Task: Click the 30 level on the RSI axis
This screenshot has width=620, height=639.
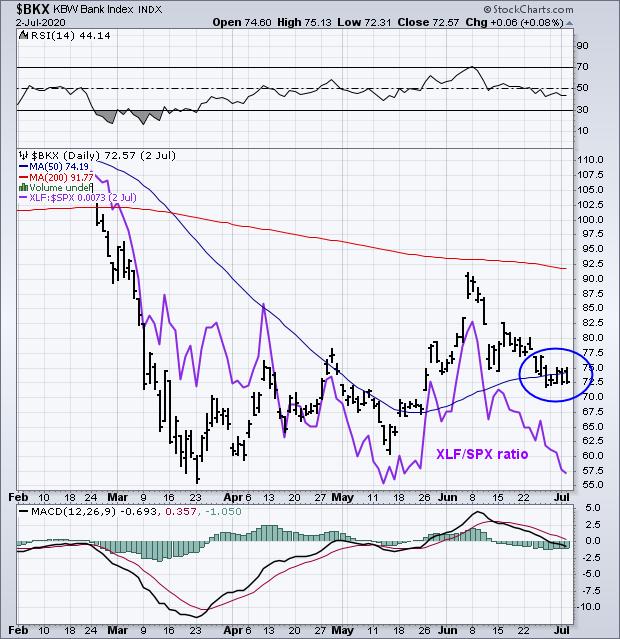Action: pos(582,110)
